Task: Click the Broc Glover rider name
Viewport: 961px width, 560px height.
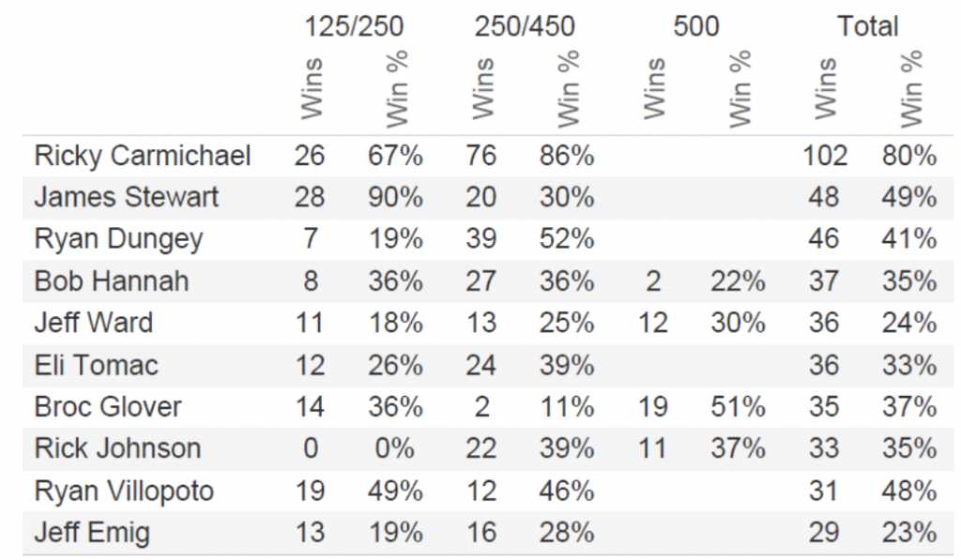Action: [108, 406]
